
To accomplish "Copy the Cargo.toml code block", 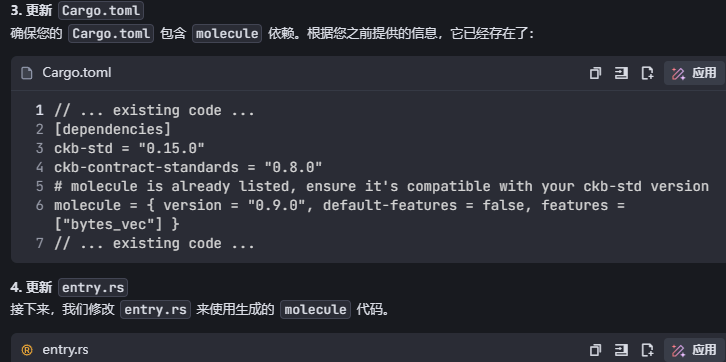I will [x=595, y=73].
